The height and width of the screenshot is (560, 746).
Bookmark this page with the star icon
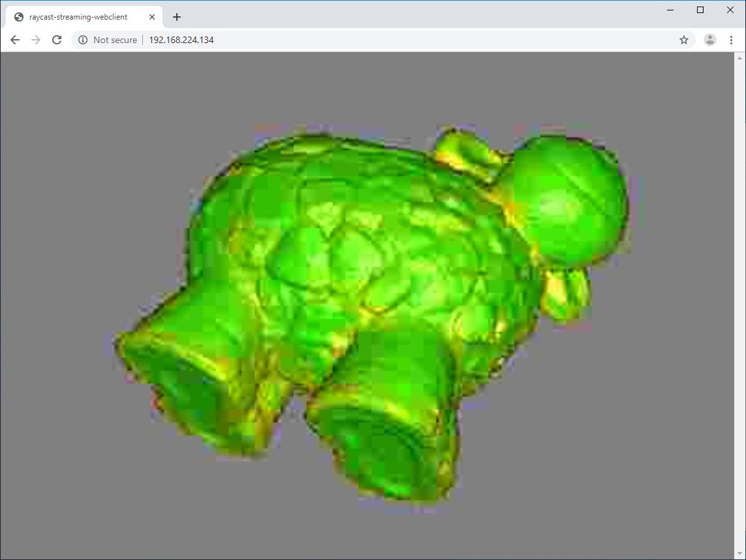pyautogui.click(x=684, y=40)
